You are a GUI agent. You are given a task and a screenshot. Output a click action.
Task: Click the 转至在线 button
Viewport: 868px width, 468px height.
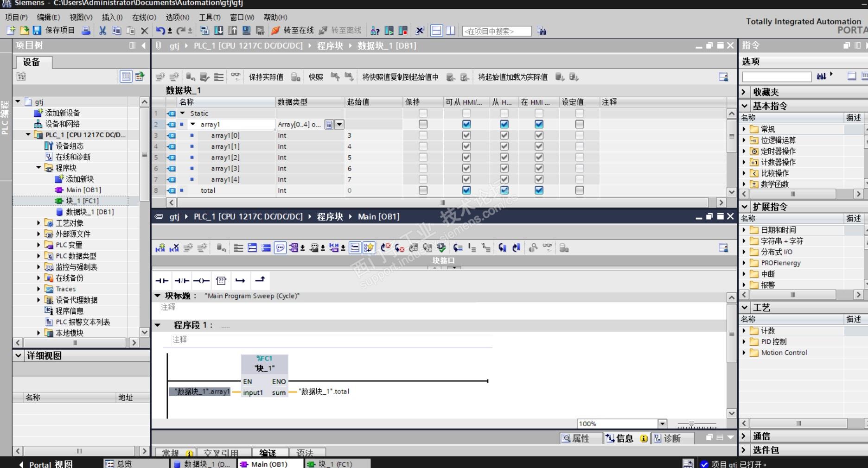[293, 31]
